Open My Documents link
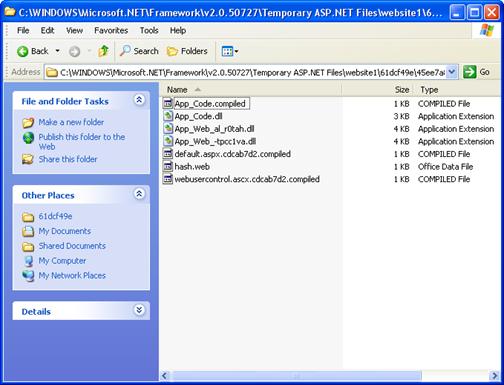 pyautogui.click(x=65, y=231)
